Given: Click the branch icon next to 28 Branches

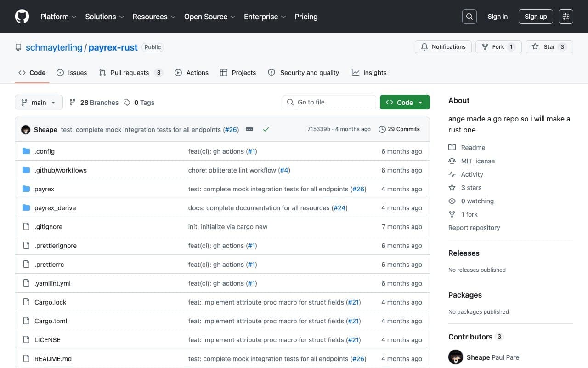Looking at the screenshot, I should pyautogui.click(x=73, y=103).
